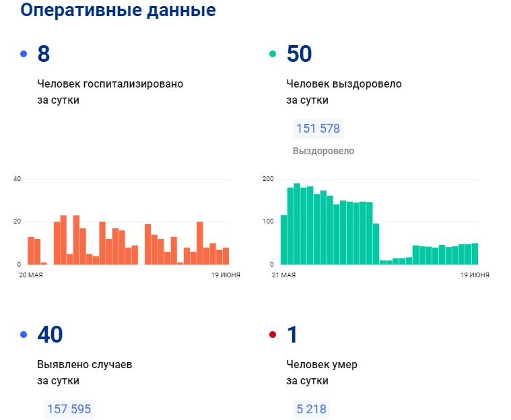Click the 'Человек умер за сутки' label
The width and height of the screenshot is (511, 420).
321,372
